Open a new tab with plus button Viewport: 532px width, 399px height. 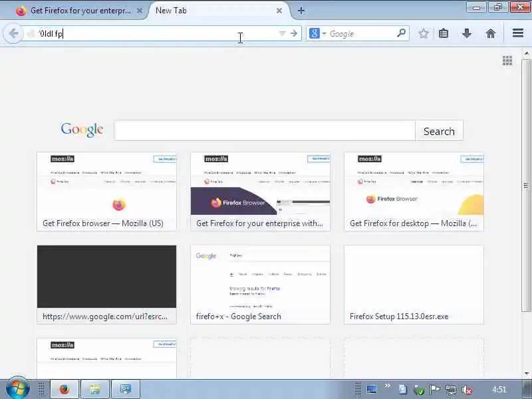[x=301, y=11]
